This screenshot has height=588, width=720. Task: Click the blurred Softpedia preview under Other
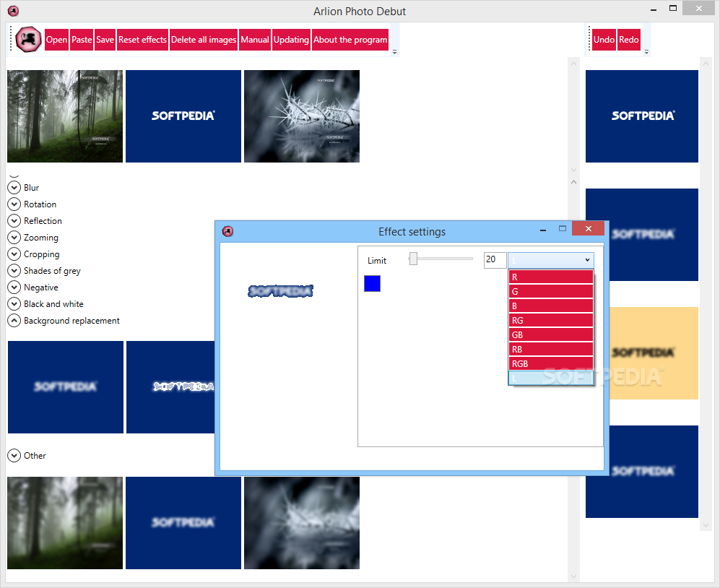[183, 523]
